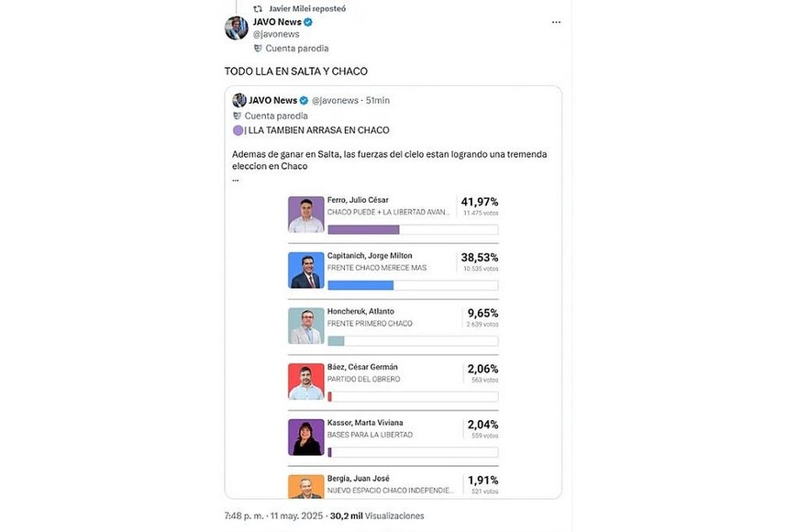Select Honcheruk, Atlanto candidate photo
798x532 pixels.
pyautogui.click(x=306, y=326)
